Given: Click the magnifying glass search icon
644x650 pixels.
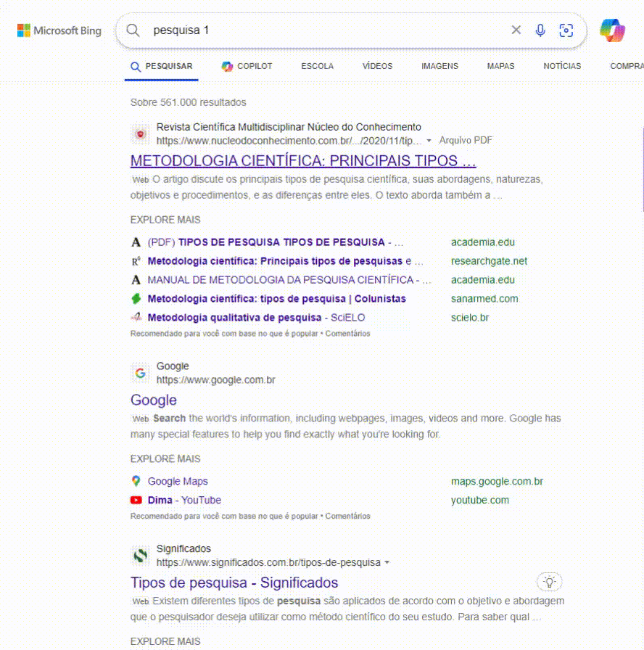Looking at the screenshot, I should click(133, 30).
